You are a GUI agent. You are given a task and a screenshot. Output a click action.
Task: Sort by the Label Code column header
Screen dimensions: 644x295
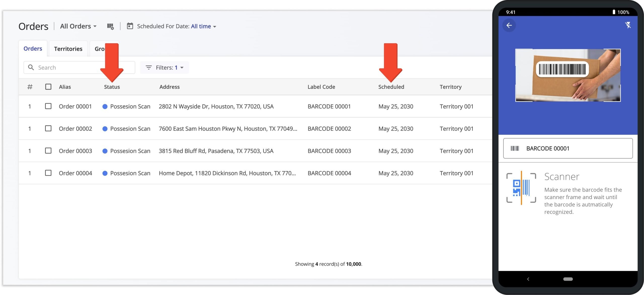point(321,87)
